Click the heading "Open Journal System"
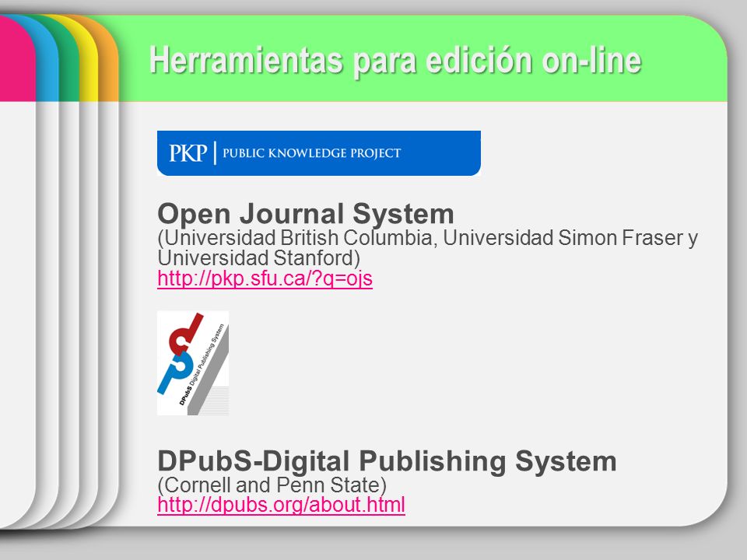This screenshot has height=560, width=747. coord(305,213)
